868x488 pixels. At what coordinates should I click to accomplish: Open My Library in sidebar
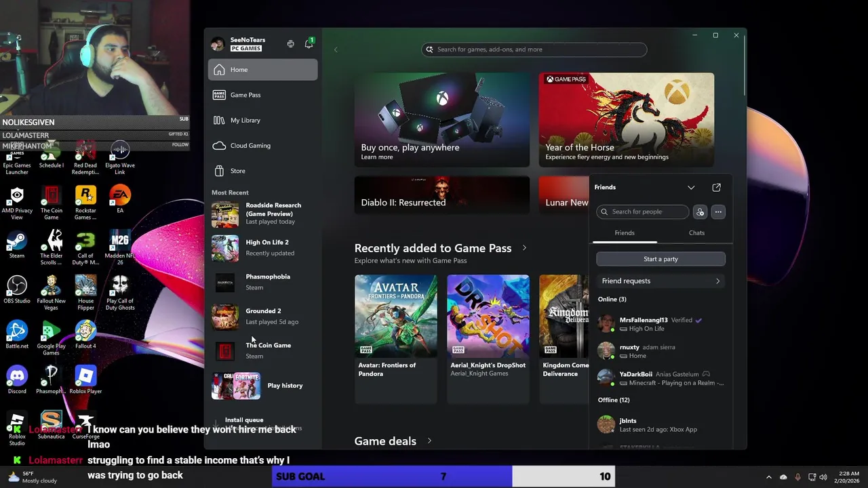coord(263,120)
